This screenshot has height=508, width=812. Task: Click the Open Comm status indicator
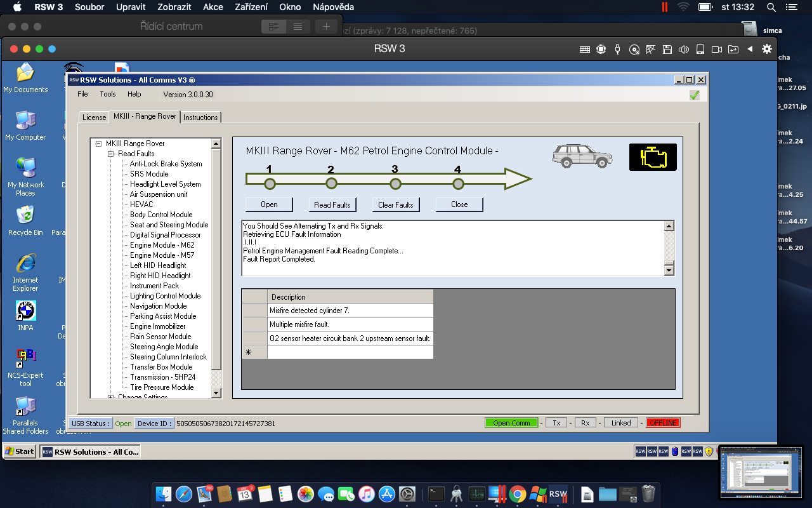[511, 423]
